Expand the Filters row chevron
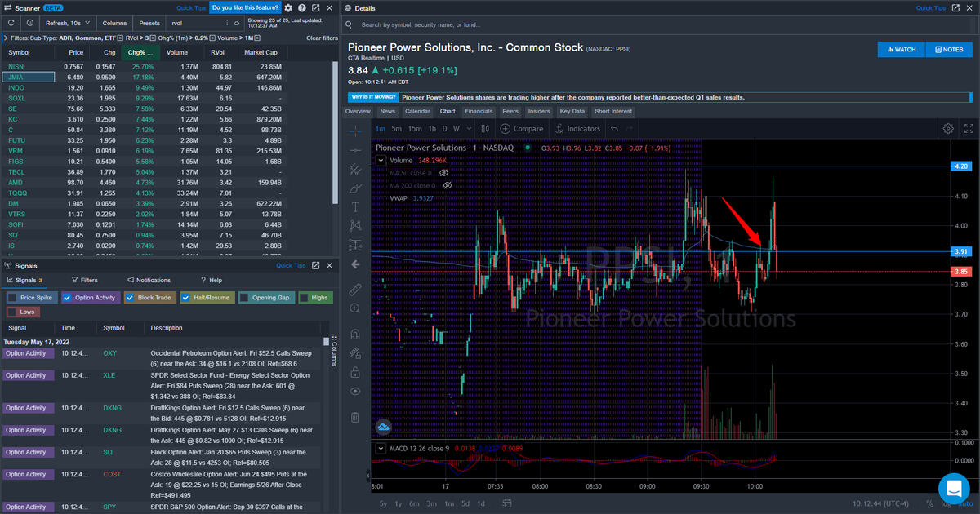Screen dimensions: 980x514 (x=6, y=38)
